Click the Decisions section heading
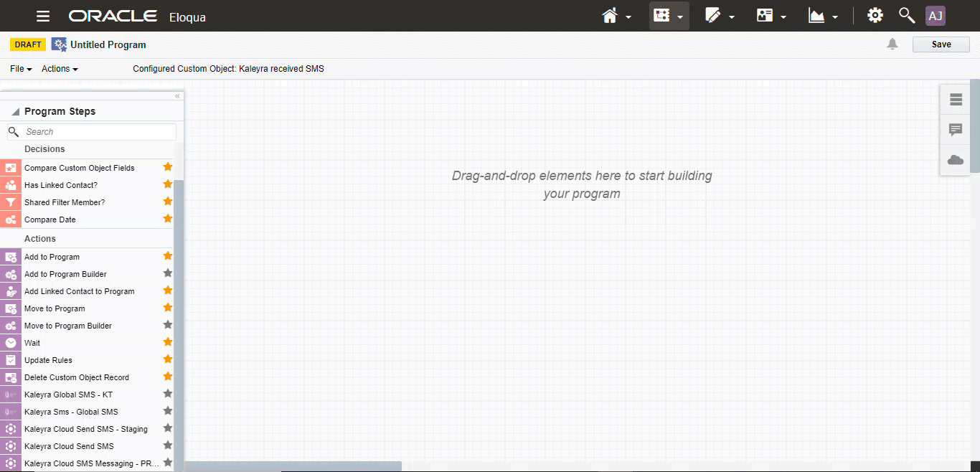This screenshot has width=980, height=472. (x=44, y=149)
